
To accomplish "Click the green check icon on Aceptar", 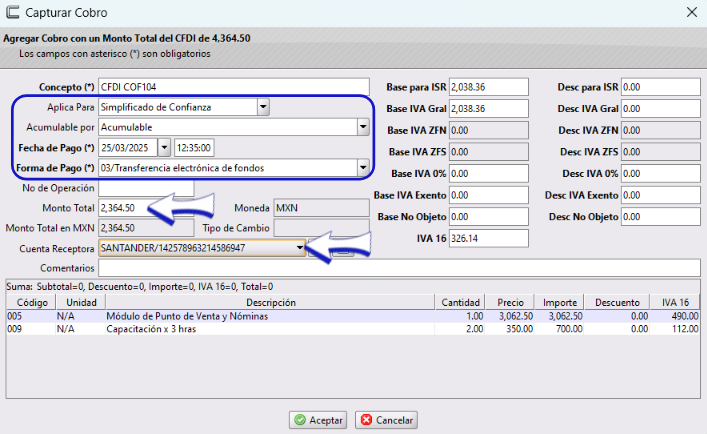I will tap(300, 420).
